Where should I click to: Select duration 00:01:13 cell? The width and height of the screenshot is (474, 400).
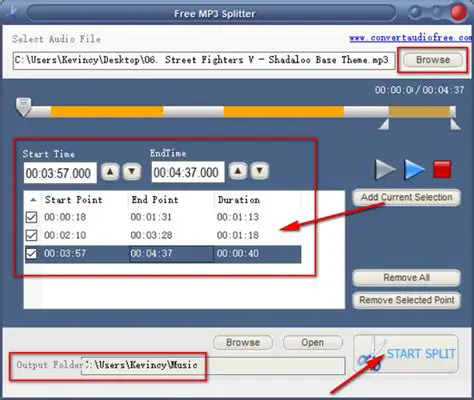(x=238, y=217)
